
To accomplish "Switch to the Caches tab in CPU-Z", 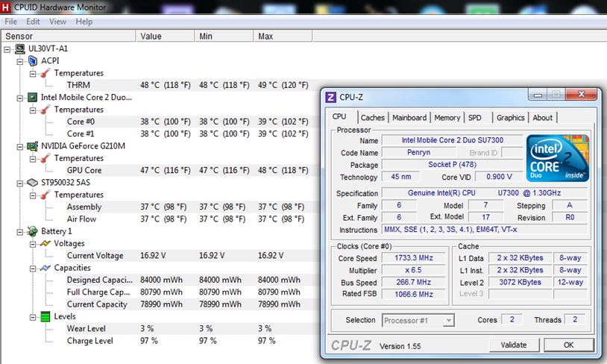I will 372,118.
